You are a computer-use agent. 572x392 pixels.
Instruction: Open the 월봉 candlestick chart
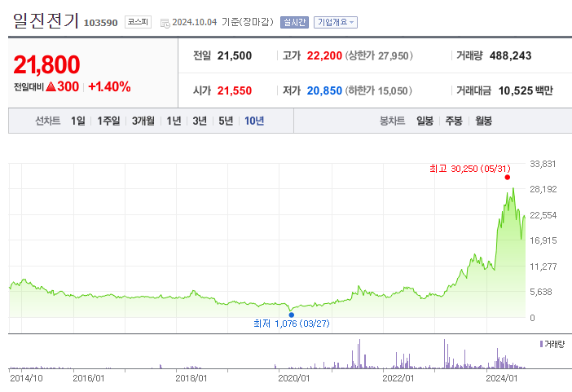[483, 121]
